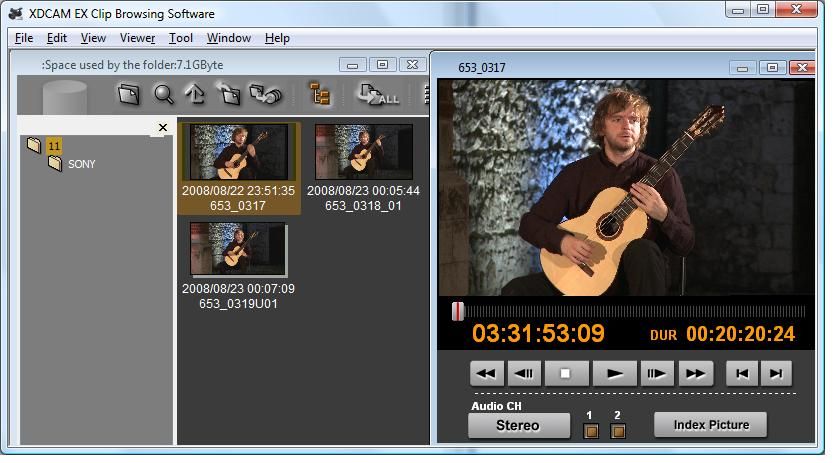Click the fast forward button
This screenshot has height=463, width=835.
pos(695,373)
